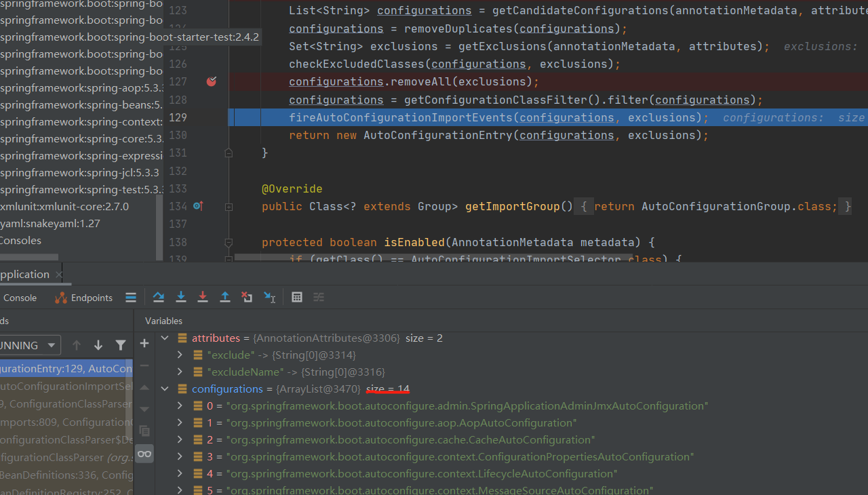Select the Consoles tree entry
Screen dimensions: 868x495
20,240
